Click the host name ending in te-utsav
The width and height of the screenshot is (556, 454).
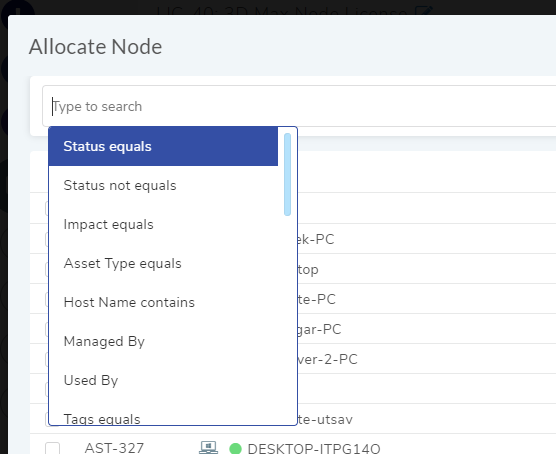point(325,419)
